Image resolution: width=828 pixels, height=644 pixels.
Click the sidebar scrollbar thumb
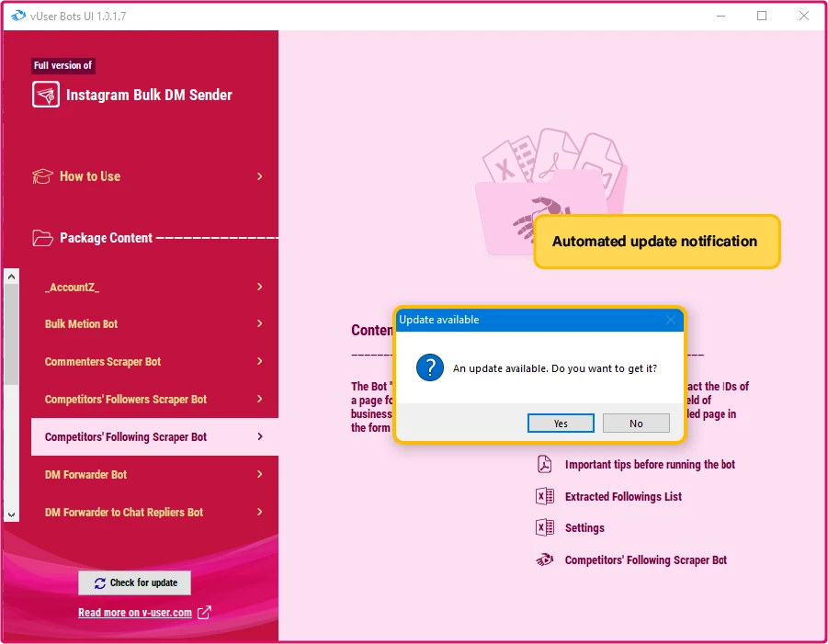click(x=12, y=334)
